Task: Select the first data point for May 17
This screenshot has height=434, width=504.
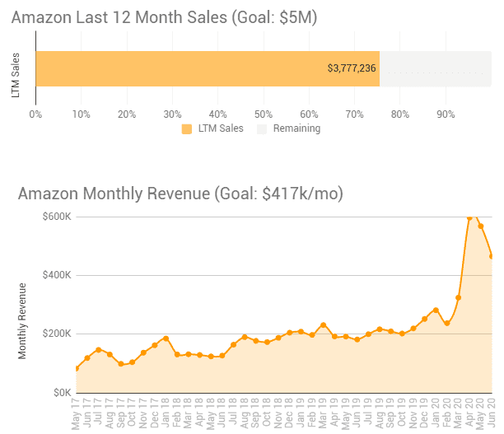Action: 77,368
